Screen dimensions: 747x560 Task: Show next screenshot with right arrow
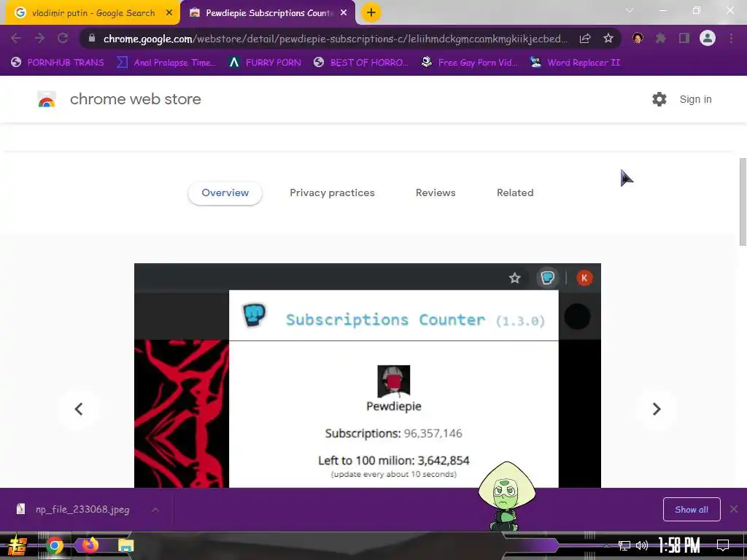tap(657, 409)
